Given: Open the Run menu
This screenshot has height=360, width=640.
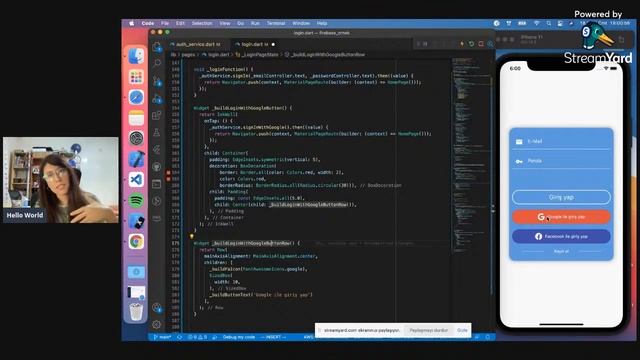Looking at the screenshot, I should (255, 23).
